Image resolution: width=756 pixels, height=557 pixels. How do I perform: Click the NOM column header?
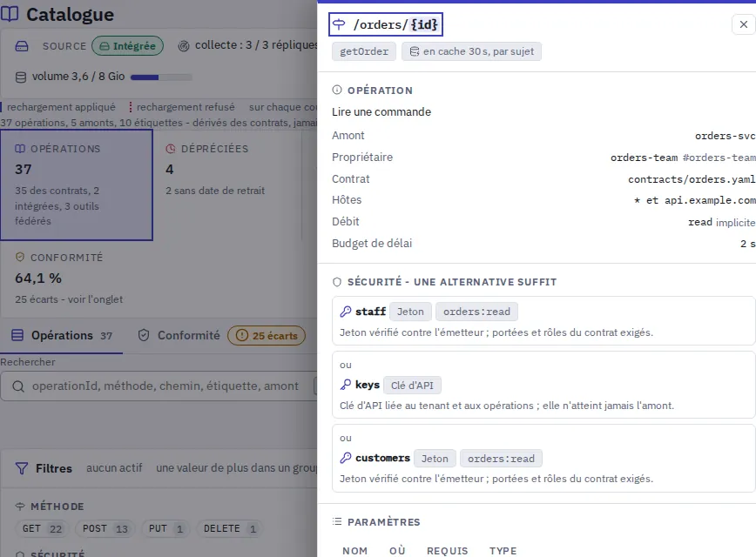pos(354,551)
